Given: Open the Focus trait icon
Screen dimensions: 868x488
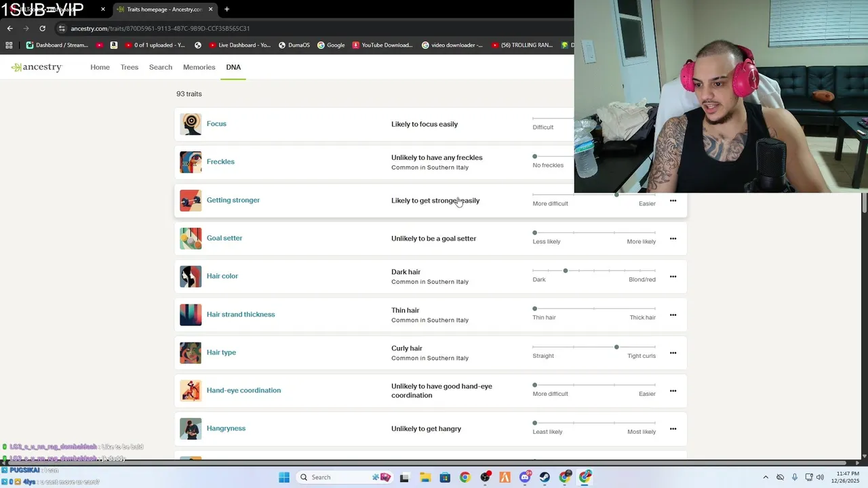Looking at the screenshot, I should [191, 124].
